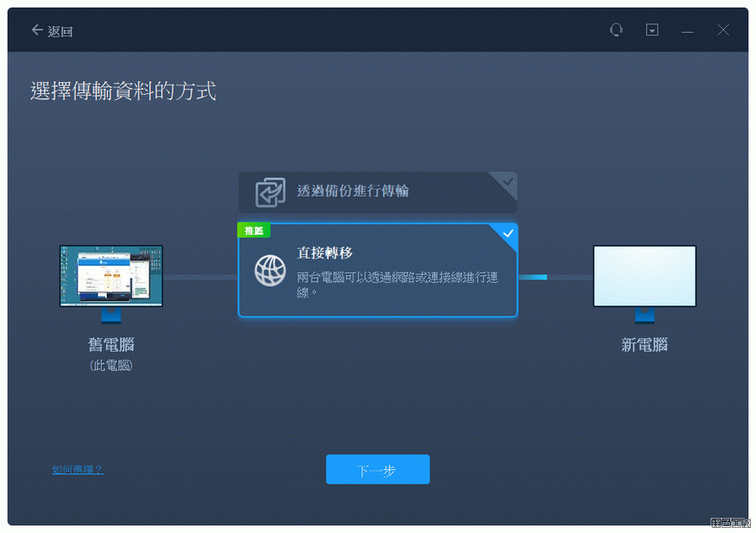Screen dimensions: 756x533
Task: Minimize the transfer window
Action: 688,31
